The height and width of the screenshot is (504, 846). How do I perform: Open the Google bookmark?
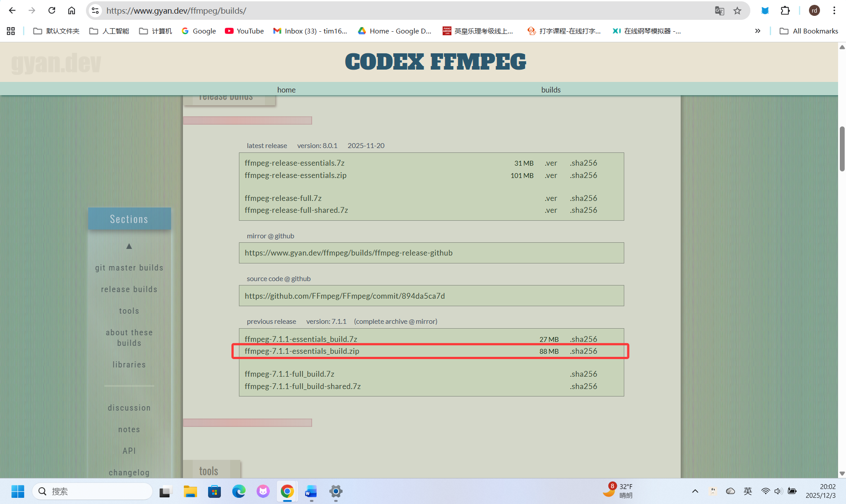pyautogui.click(x=198, y=31)
